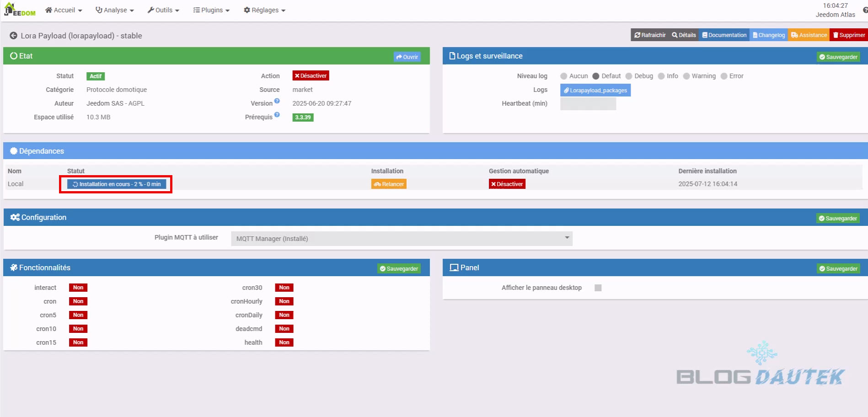Open the Changelog page button
868x417 pixels.
coord(768,35)
